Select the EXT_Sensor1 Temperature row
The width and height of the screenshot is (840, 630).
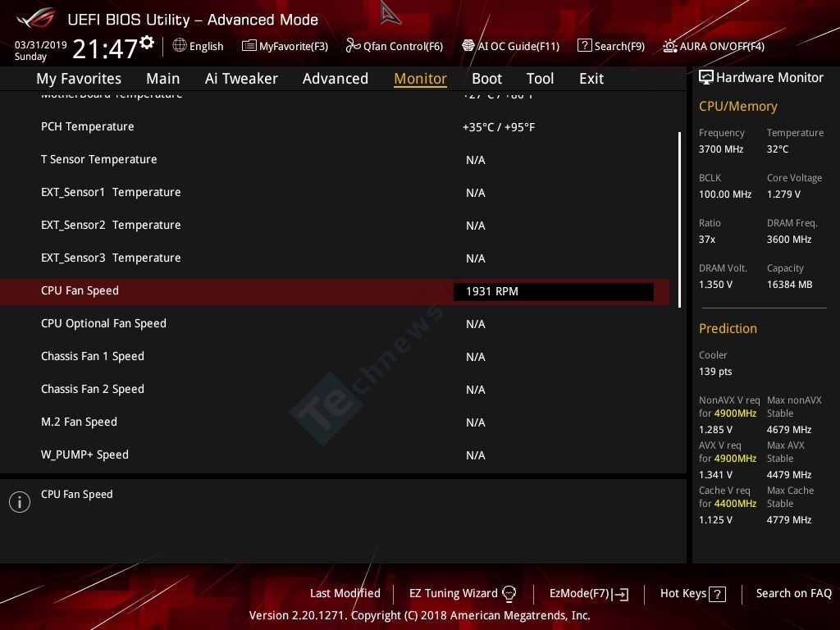(x=335, y=192)
